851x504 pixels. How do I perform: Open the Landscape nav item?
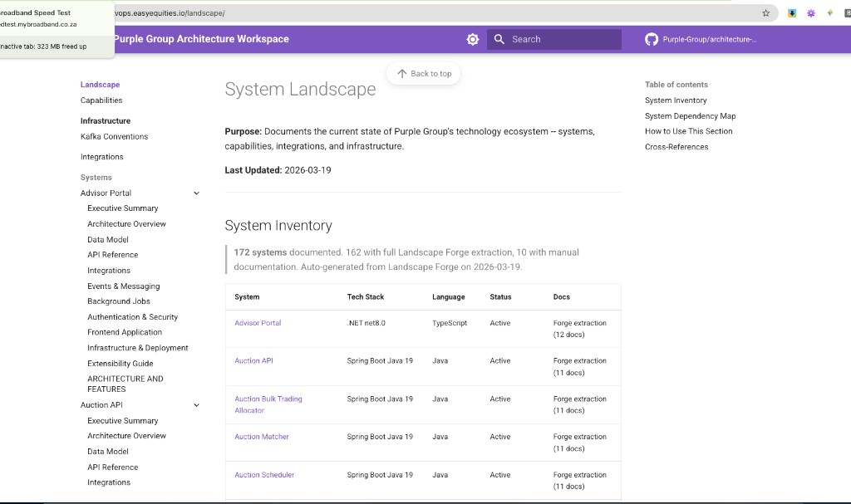(x=100, y=85)
